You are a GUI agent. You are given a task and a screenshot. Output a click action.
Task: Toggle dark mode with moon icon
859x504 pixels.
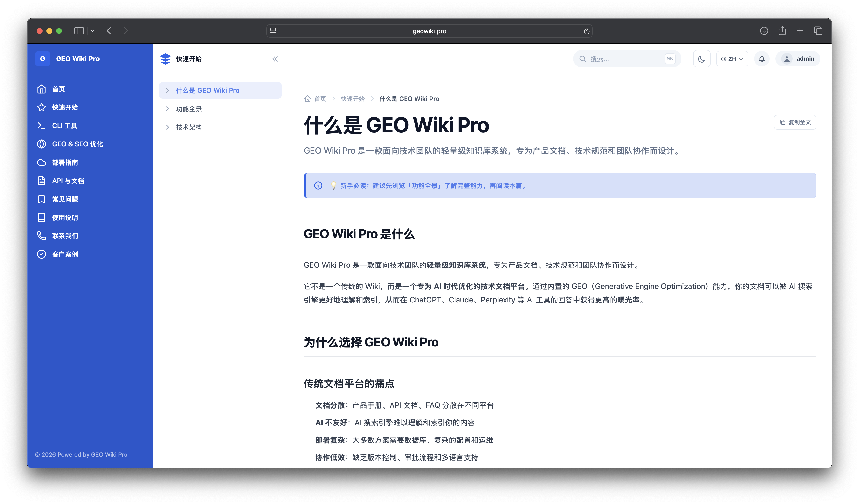pos(702,59)
